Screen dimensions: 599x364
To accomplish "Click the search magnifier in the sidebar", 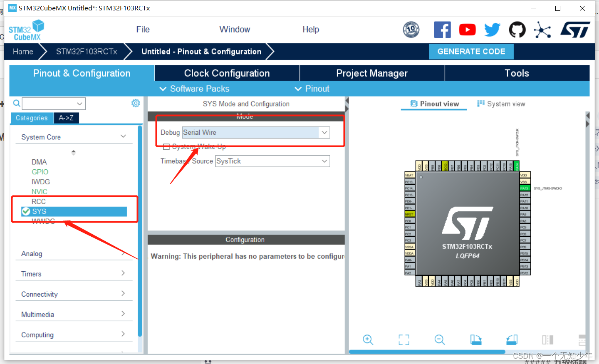I will (17, 102).
